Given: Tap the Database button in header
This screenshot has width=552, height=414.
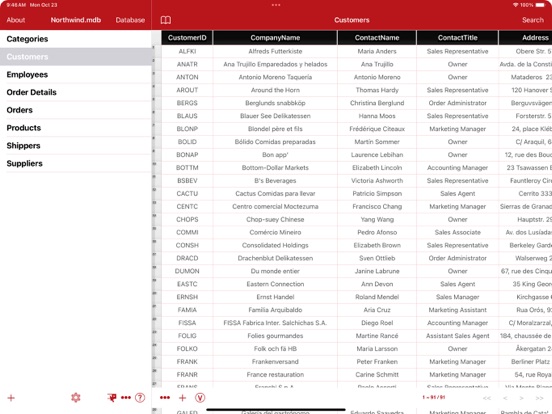Looking at the screenshot, I should click(130, 20).
